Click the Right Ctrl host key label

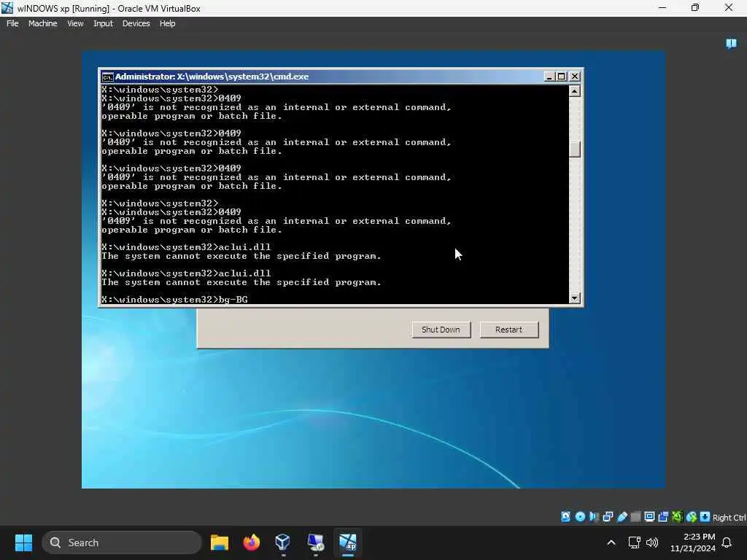[x=729, y=518]
